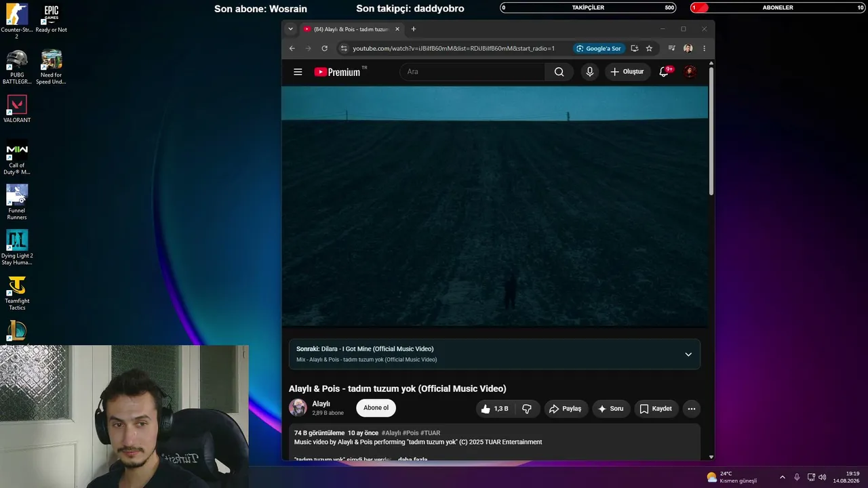Select the PUBG Battlegrounds desktop icon
This screenshot has width=868, height=488.
point(17,67)
